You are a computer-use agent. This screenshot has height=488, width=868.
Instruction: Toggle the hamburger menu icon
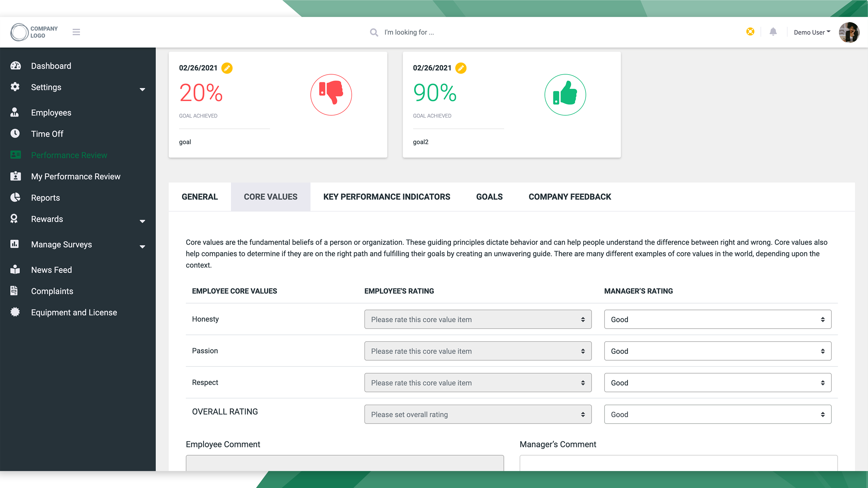coord(76,32)
